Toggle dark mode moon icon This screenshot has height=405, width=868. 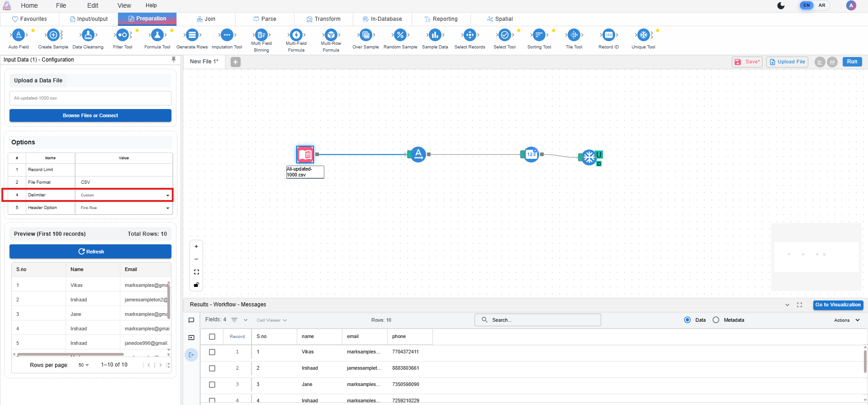click(x=781, y=6)
